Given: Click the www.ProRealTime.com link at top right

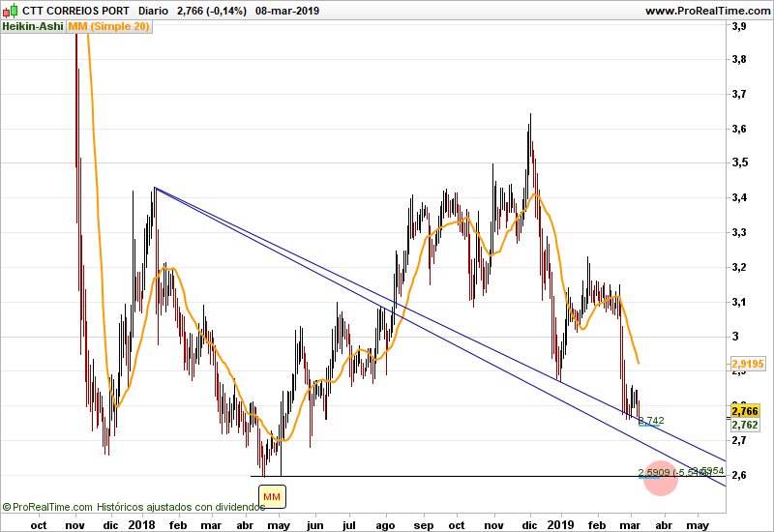Looking at the screenshot, I should (708, 11).
